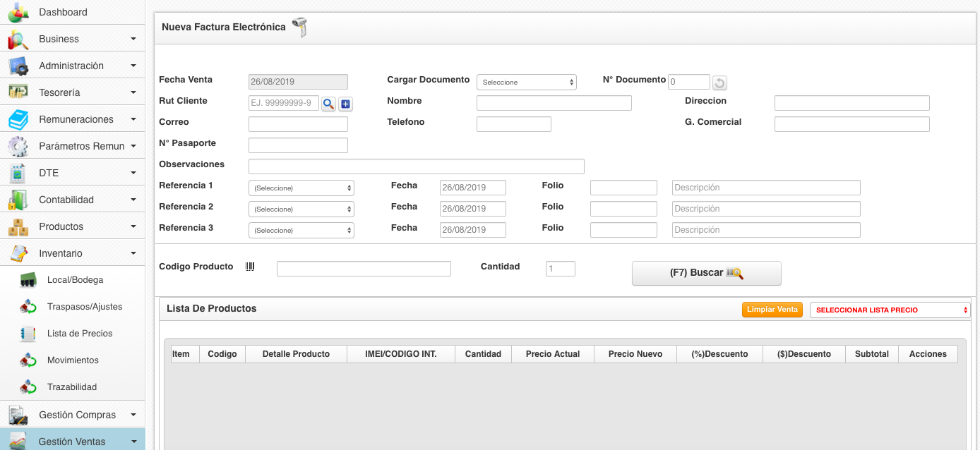This screenshot has height=450, width=980.
Task: Click the magnifier icon next to Rut Cliente
Action: coord(328,104)
